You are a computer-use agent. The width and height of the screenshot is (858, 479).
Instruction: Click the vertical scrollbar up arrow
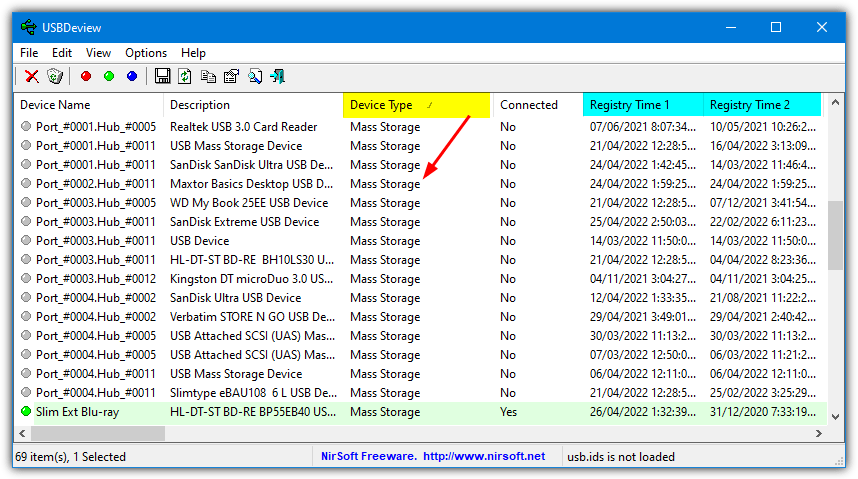coord(835,102)
